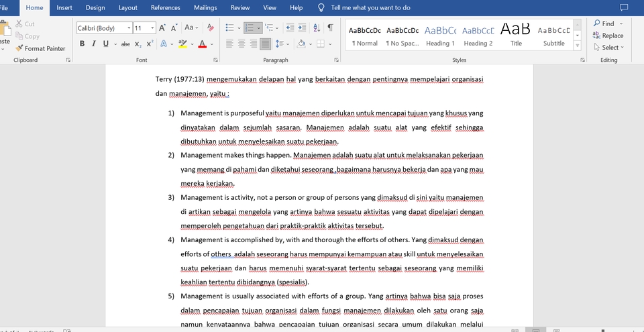Viewport: 644px width, 332px height.
Task: Open the Mailings tab
Action: coord(205,7)
